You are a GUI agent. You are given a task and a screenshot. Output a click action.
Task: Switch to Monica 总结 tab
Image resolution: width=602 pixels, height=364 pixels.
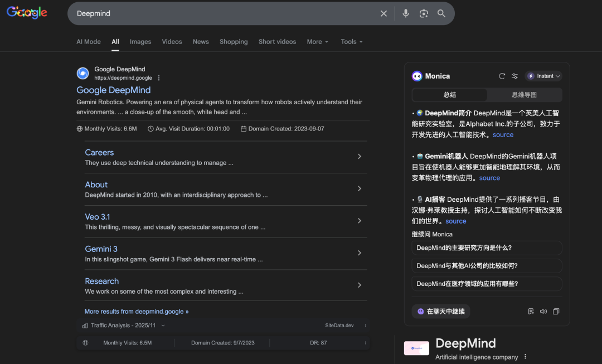click(450, 95)
